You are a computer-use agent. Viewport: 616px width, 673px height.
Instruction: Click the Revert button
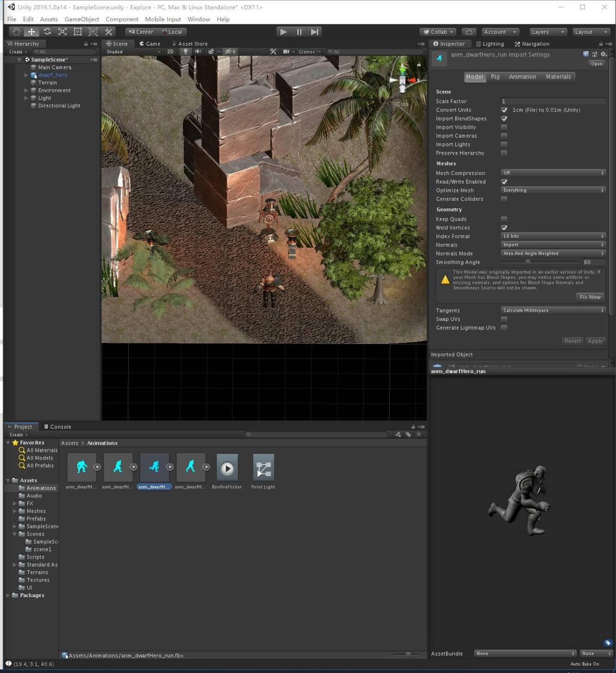click(x=573, y=341)
